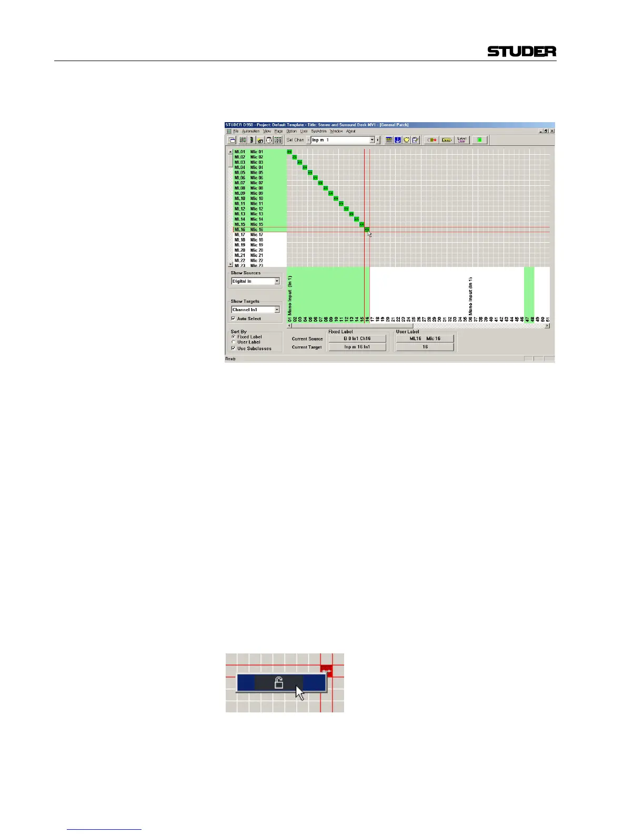This screenshot has height=834, width=644.
Task: Open the Show Targets dropdown
Action: pyautogui.click(x=277, y=310)
